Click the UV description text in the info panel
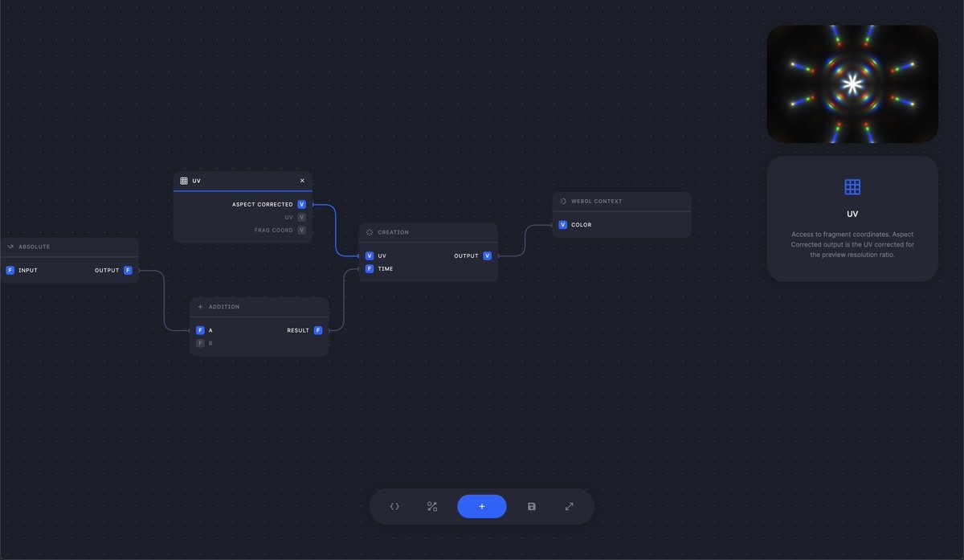Screen dimensions: 964x560 pos(852,244)
